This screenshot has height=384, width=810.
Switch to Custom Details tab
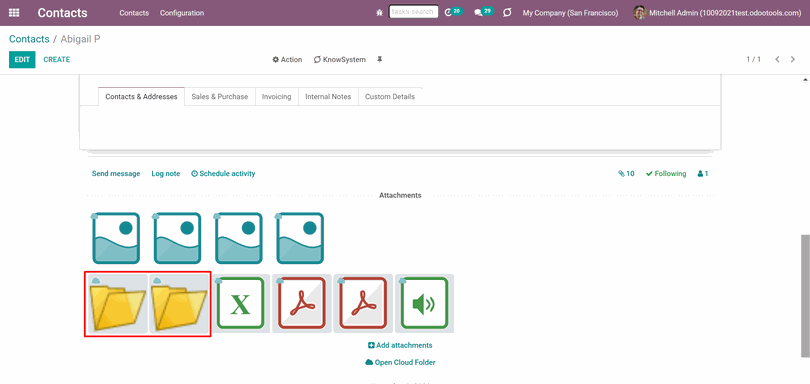(390, 97)
